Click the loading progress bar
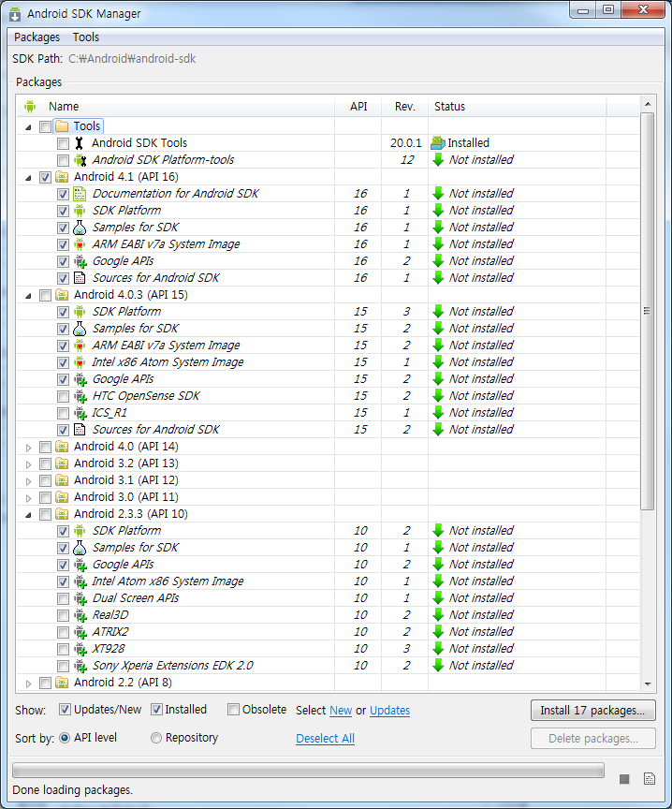Image resolution: width=672 pixels, height=809 pixels. pyautogui.click(x=309, y=771)
